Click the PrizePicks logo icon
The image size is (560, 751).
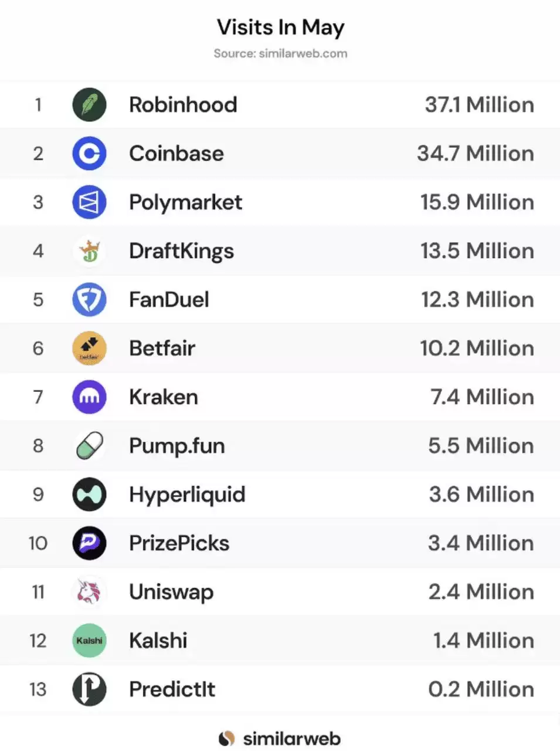click(x=89, y=543)
